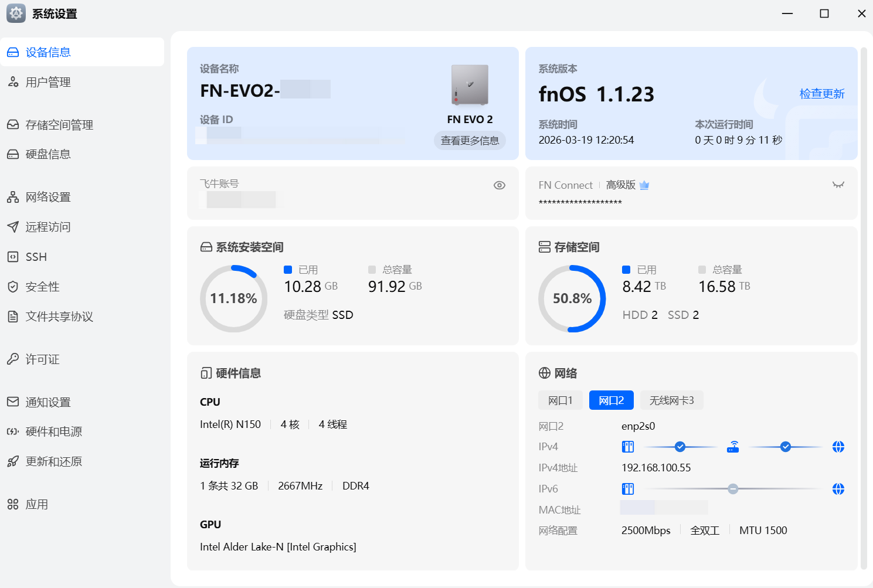Click the system time 2026-03-19 12:20:54
Viewport: 873px width, 588px height.
[x=586, y=140]
